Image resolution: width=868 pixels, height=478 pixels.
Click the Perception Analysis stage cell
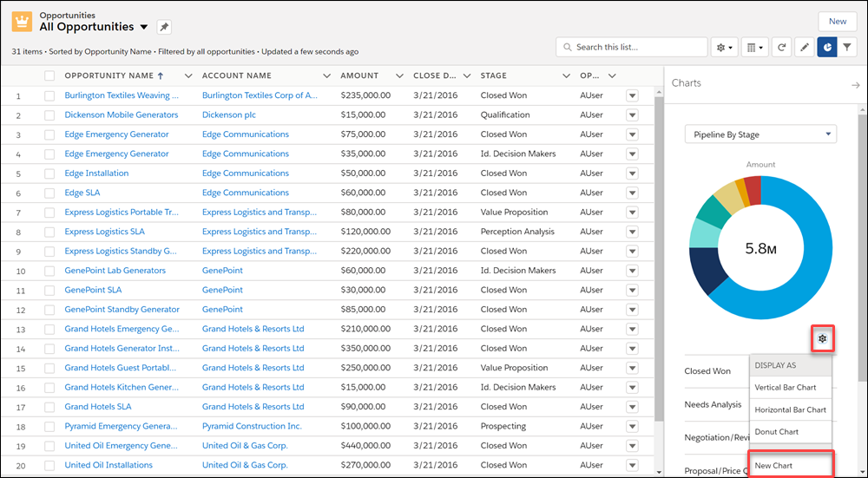pos(517,232)
